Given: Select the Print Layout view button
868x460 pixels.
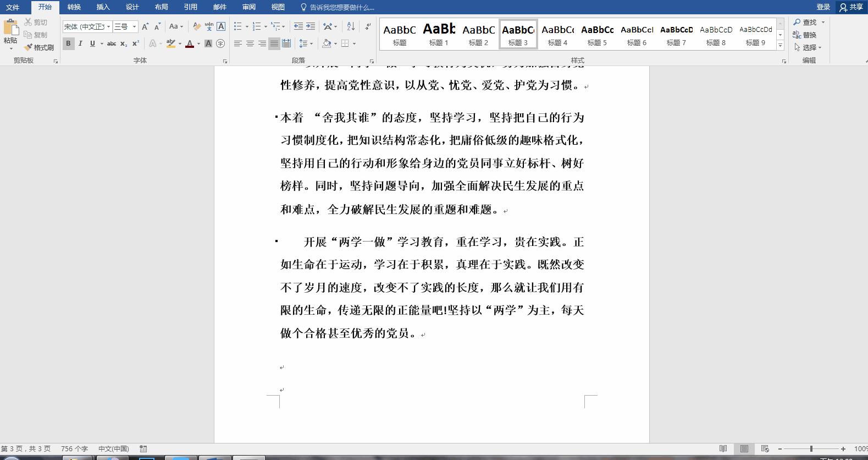Looking at the screenshot, I should pyautogui.click(x=744, y=449).
